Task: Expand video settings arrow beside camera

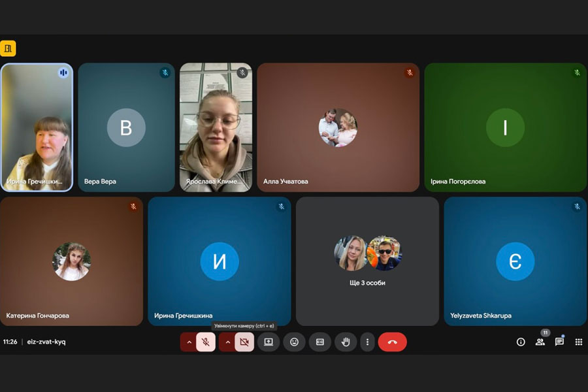Action: [227, 342]
